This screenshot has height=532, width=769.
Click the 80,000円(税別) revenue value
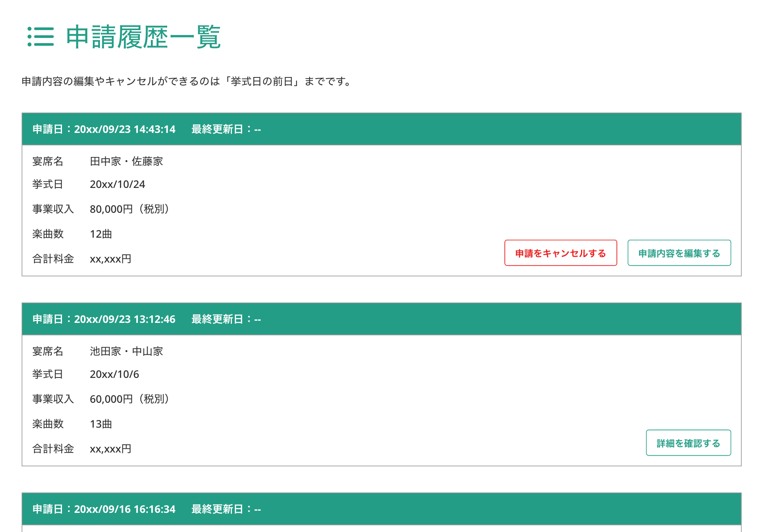[129, 209]
